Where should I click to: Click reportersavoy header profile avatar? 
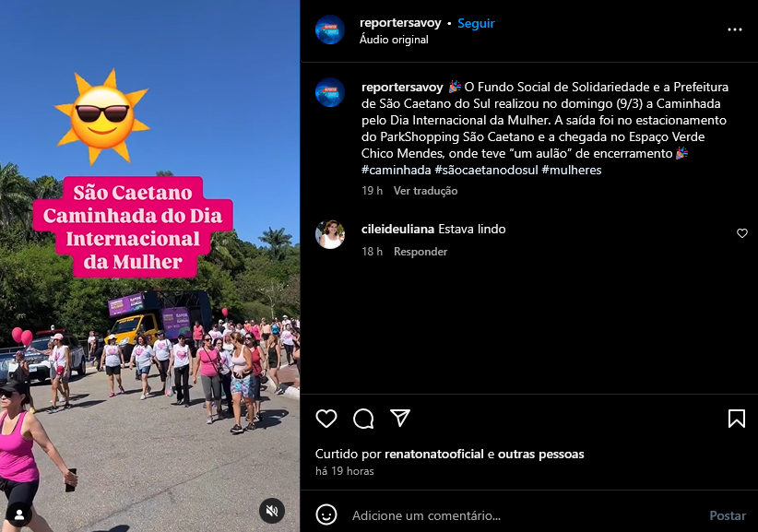coord(330,30)
